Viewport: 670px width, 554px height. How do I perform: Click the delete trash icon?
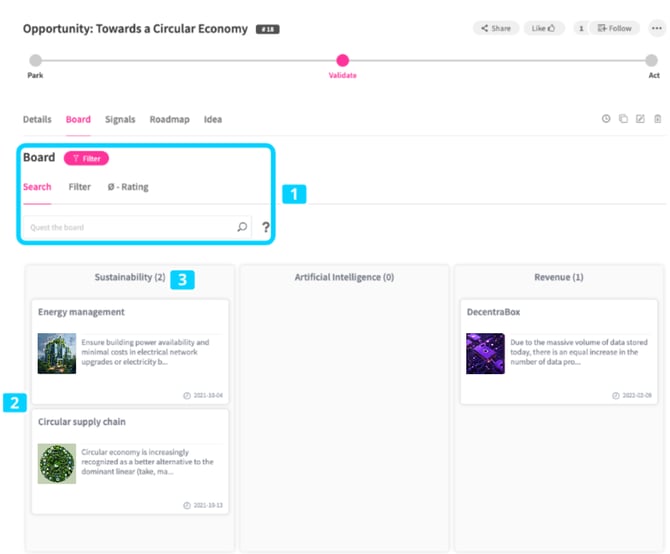[658, 119]
